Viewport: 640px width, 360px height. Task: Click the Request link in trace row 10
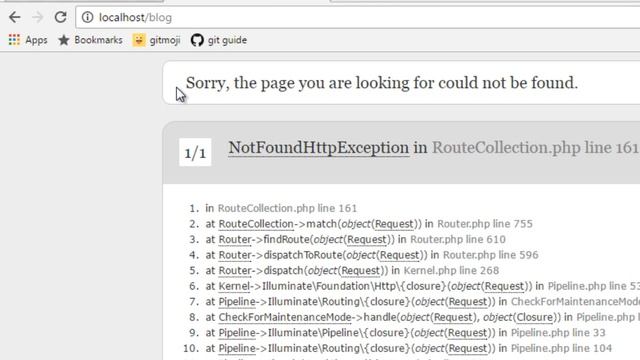click(468, 348)
